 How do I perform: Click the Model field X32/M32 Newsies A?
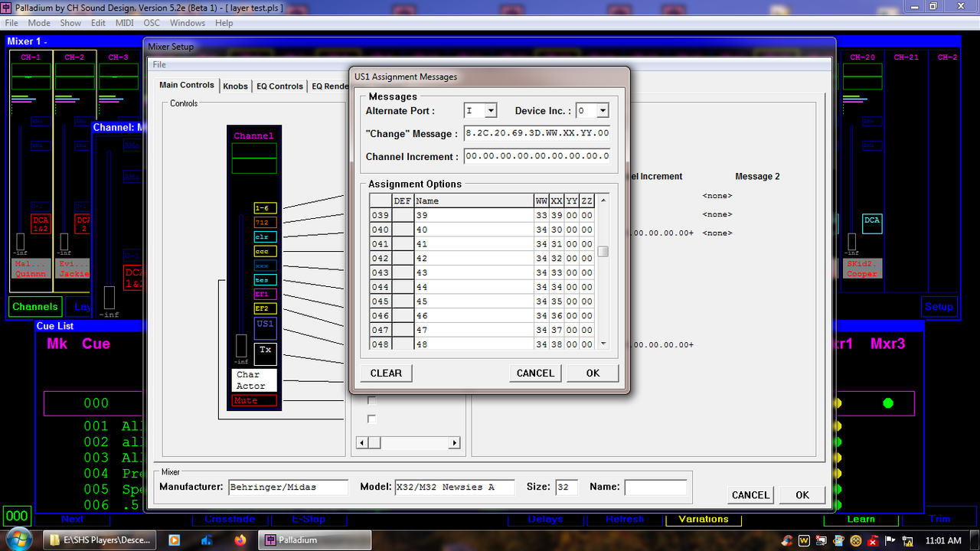click(454, 487)
